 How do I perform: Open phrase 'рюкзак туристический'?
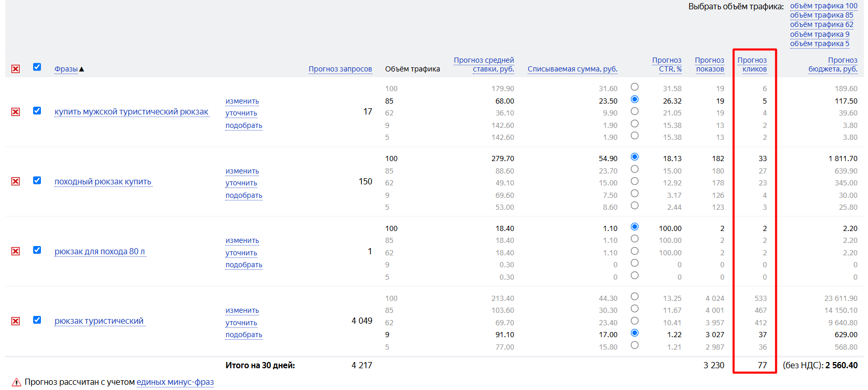pyautogui.click(x=99, y=321)
